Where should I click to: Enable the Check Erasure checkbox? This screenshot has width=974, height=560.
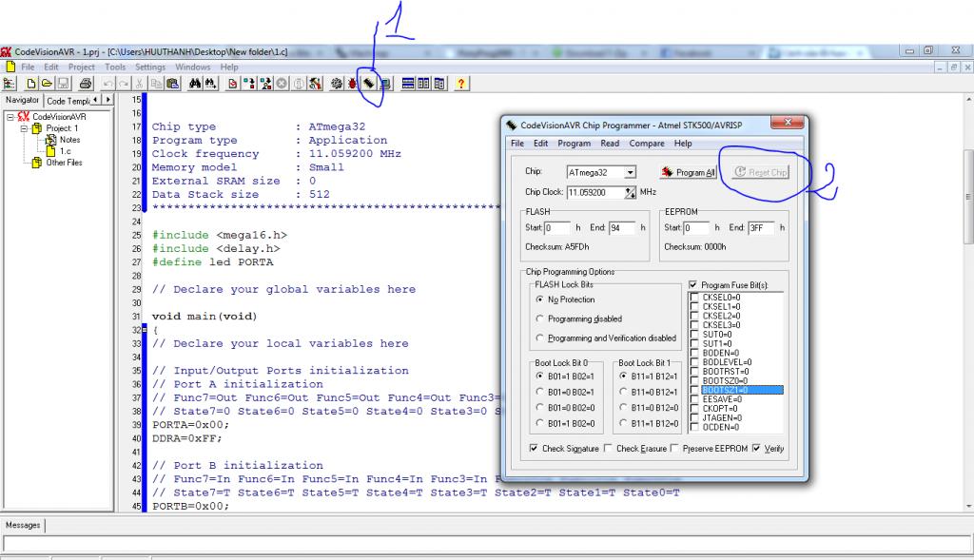pos(608,448)
